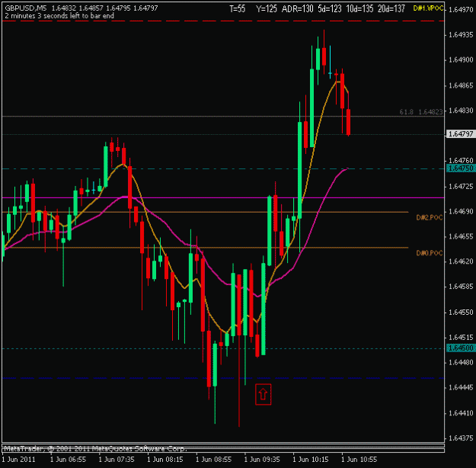
Task: Select the red dashed line at chart top
Action: pyautogui.click(x=223, y=21)
